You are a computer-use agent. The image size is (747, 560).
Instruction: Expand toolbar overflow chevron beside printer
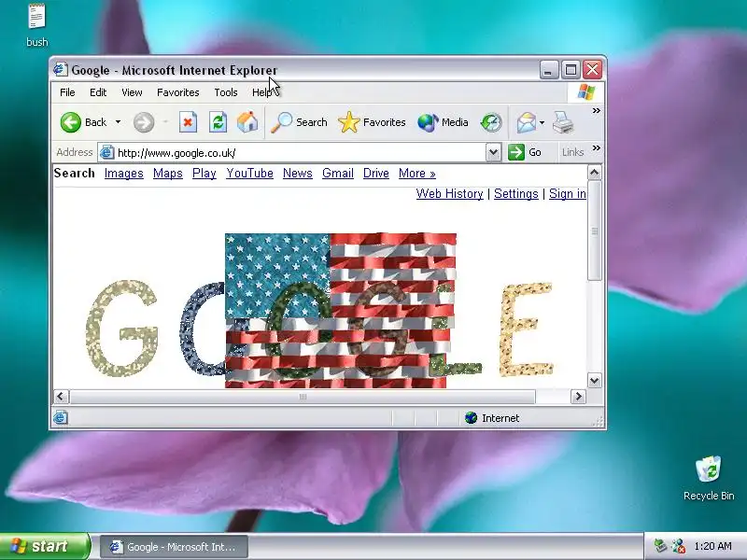[x=596, y=110]
